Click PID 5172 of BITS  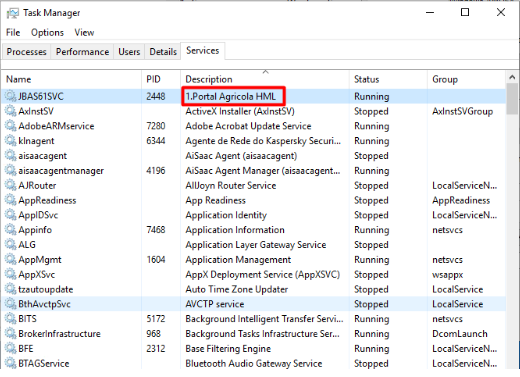tap(156, 319)
